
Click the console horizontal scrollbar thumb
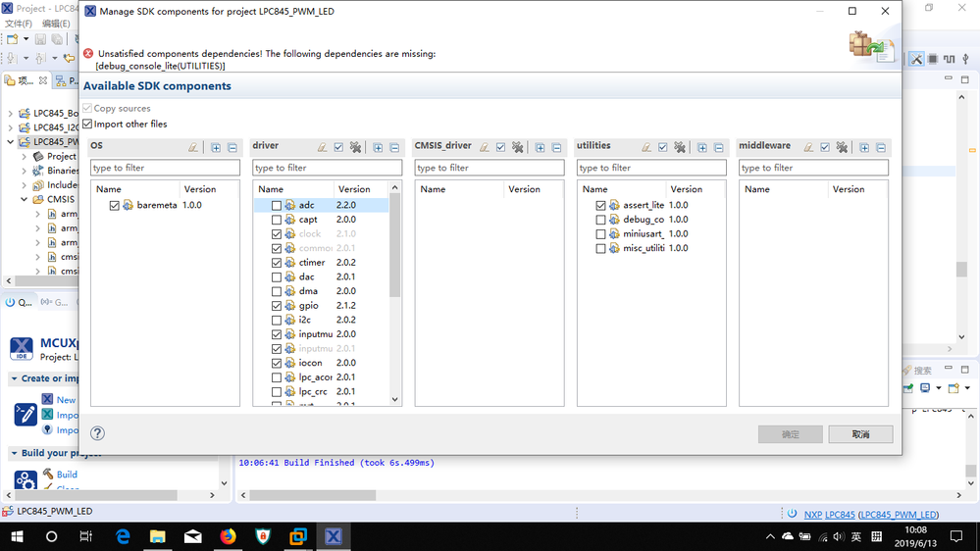(x=313, y=495)
